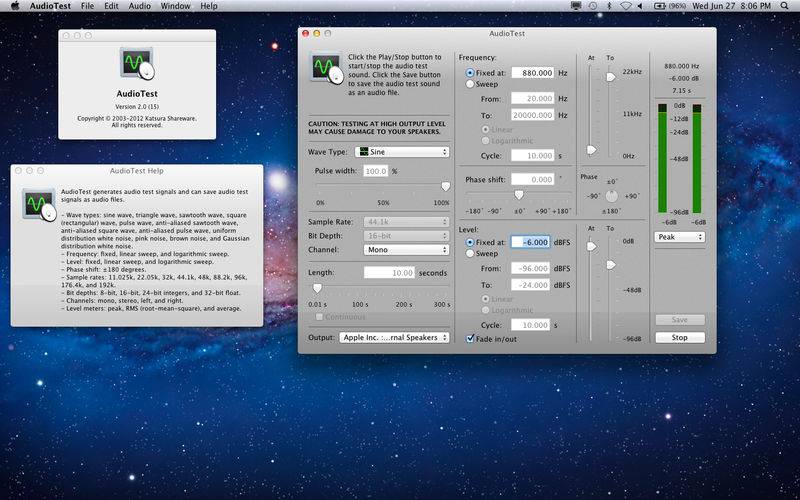Click the Level Fixed at -6.000 field
The height and width of the screenshot is (500, 800).
click(531, 242)
